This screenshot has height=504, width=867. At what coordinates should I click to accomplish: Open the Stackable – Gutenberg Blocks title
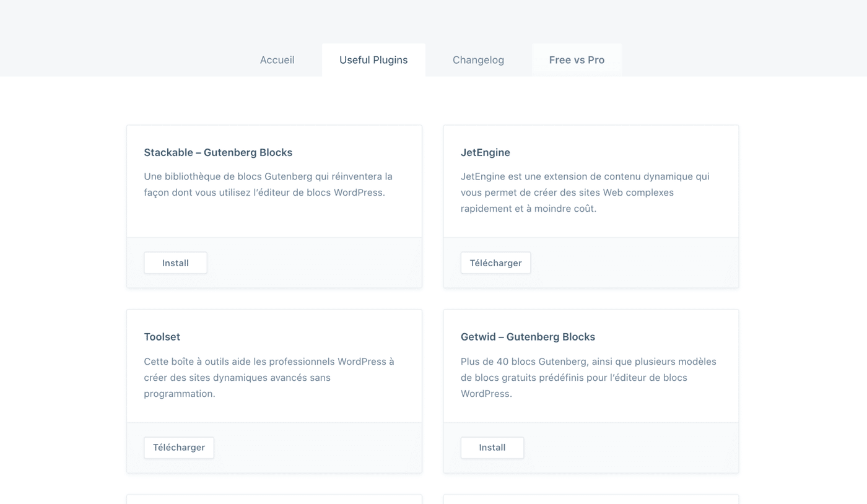(x=218, y=152)
